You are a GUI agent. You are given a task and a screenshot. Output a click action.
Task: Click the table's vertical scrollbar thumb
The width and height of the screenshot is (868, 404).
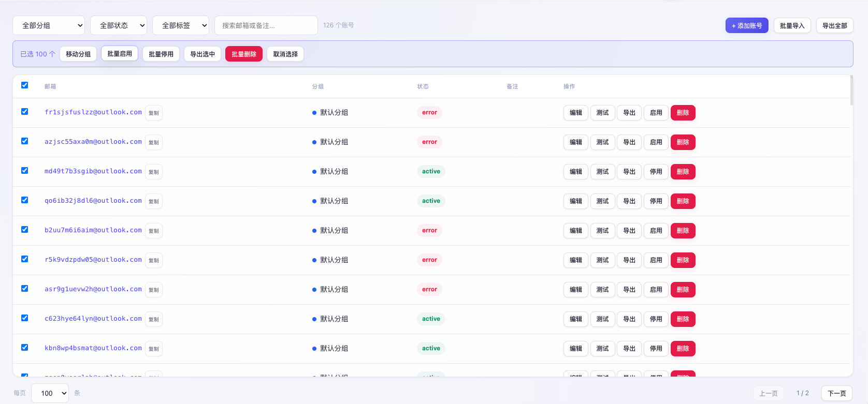(x=851, y=91)
